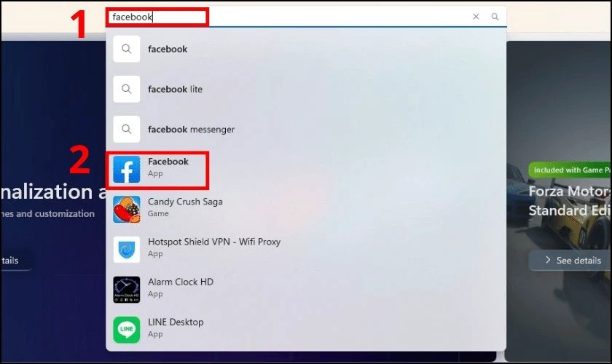Screen dimensions: 612x364
Task: Click 'Included with Game Pass' green badge
Action: [x=570, y=170]
